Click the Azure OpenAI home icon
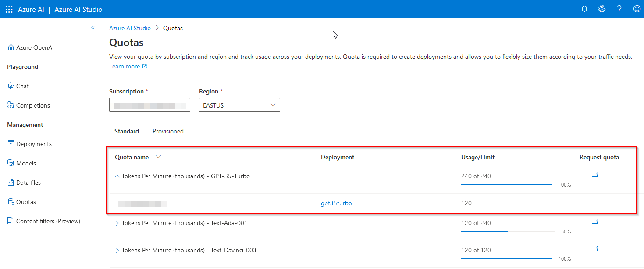644x269 pixels. click(11, 47)
